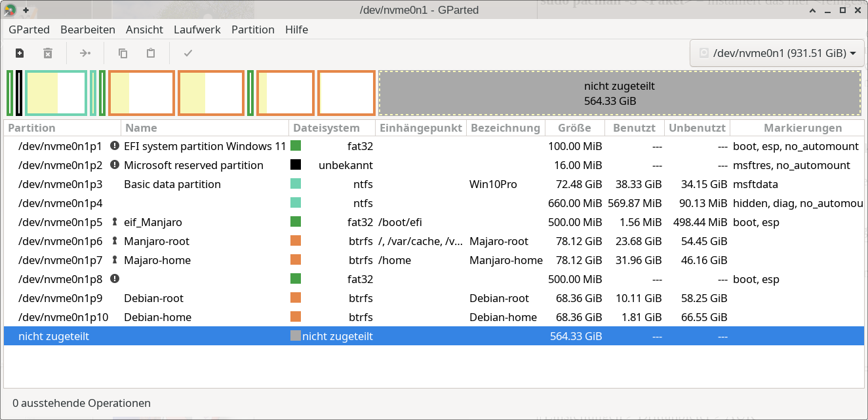This screenshot has width=868, height=420.
Task: Click the '/home' mount point cell
Action: coord(395,260)
